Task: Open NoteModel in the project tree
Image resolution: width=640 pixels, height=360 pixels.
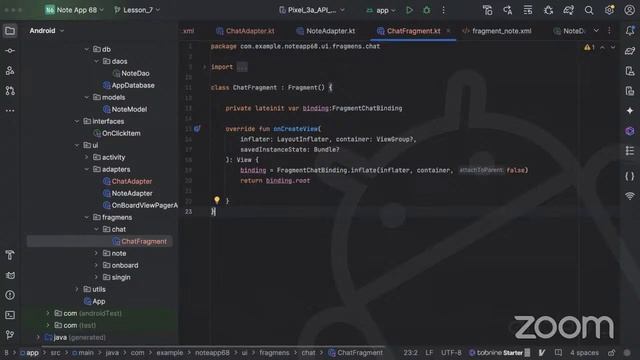Action: tap(125, 109)
